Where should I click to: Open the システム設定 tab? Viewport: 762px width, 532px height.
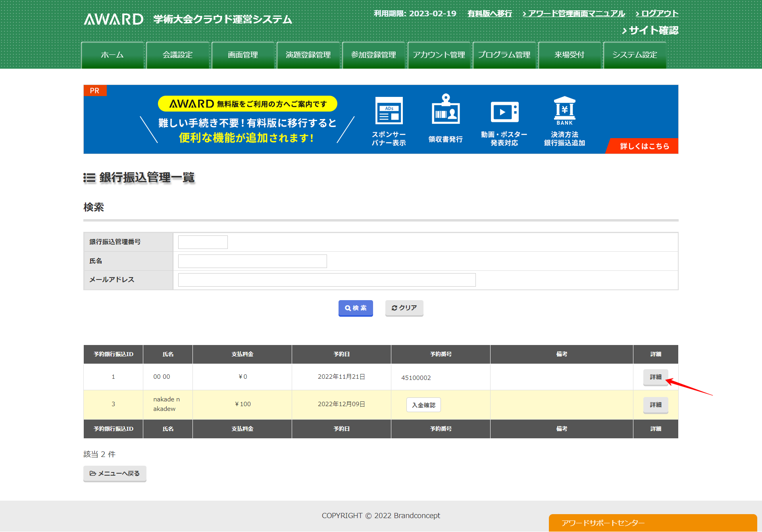tap(634, 55)
